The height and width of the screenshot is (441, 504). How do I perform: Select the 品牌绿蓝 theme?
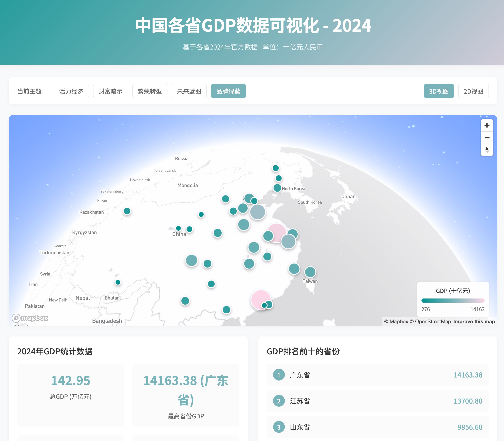[228, 91]
